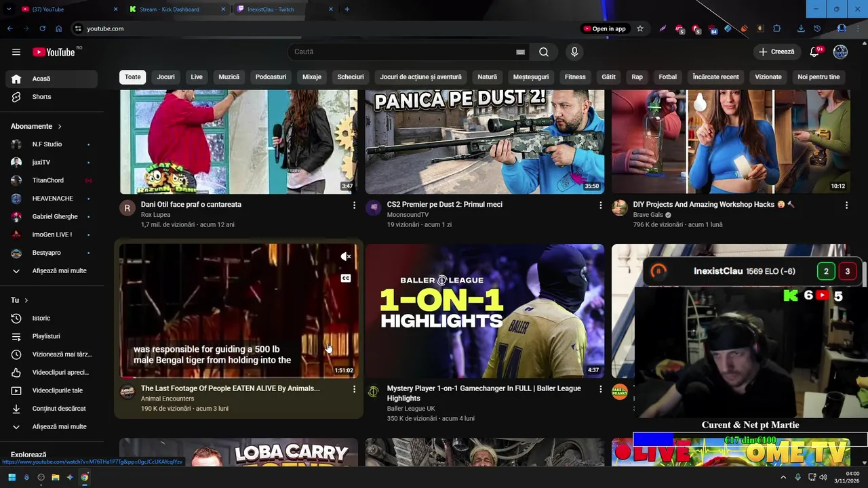Screen dimensions: 868x488
Task: Open options menu for Mystery Player video
Action: [600, 389]
